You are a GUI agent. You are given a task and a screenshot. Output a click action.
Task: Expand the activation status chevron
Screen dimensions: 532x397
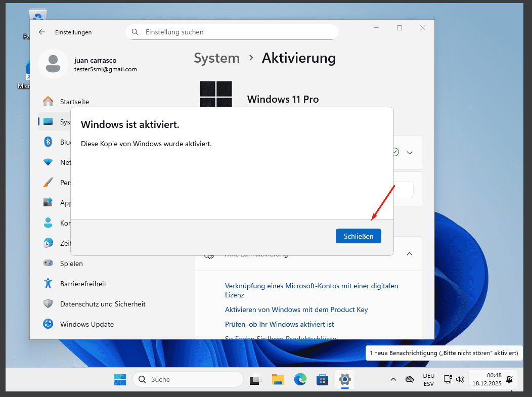[x=410, y=152]
